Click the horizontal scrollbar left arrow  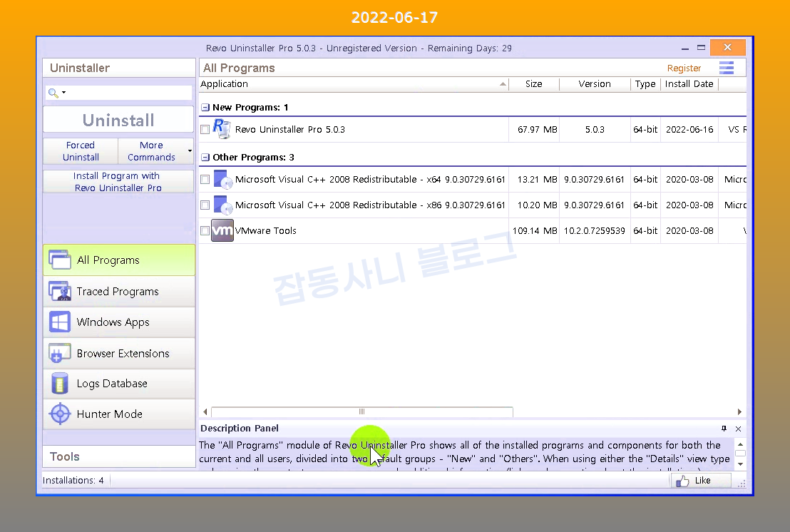(x=205, y=411)
